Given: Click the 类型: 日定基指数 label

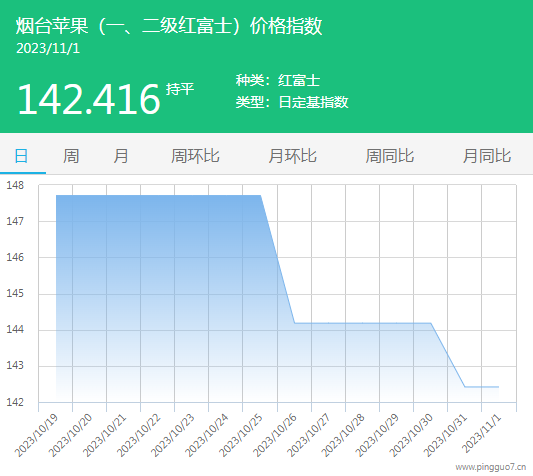Looking at the screenshot, I should pyautogui.click(x=292, y=102).
